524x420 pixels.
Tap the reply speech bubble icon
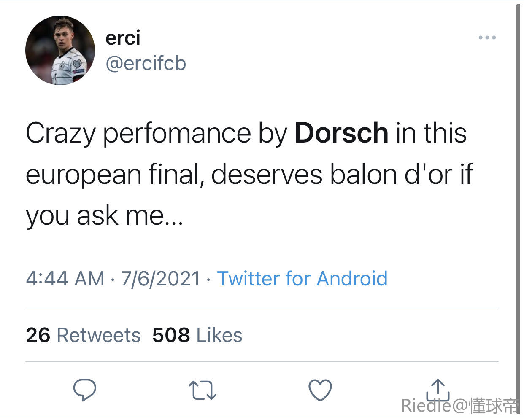(85, 390)
